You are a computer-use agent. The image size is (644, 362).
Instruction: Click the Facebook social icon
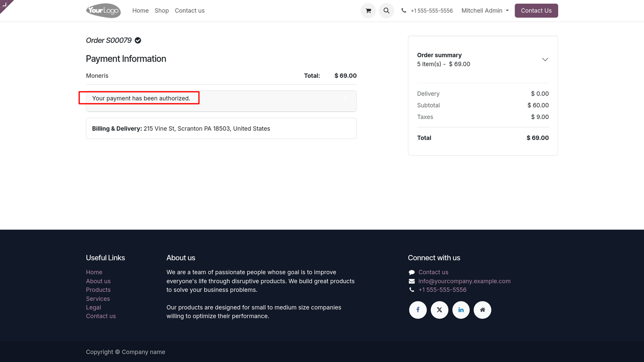pyautogui.click(x=418, y=310)
